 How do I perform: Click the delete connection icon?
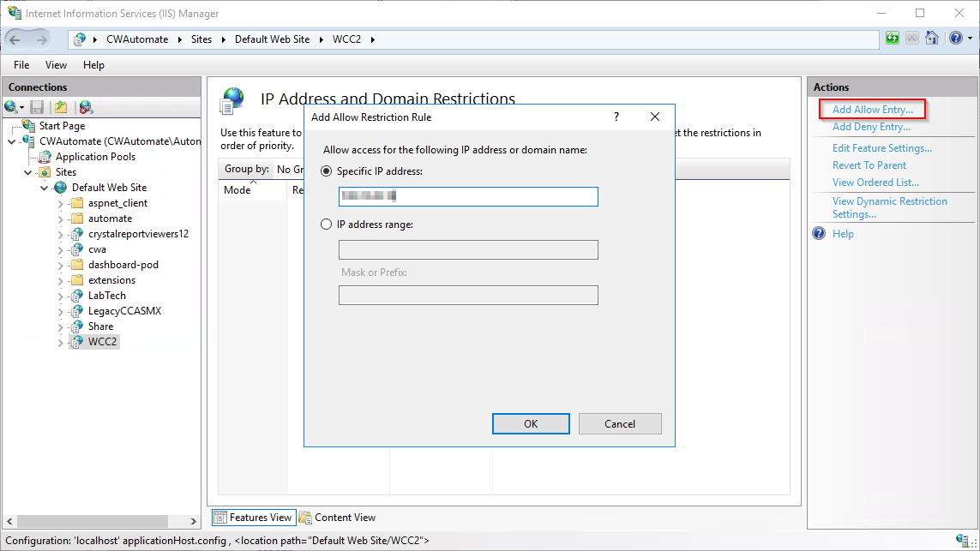coord(86,107)
